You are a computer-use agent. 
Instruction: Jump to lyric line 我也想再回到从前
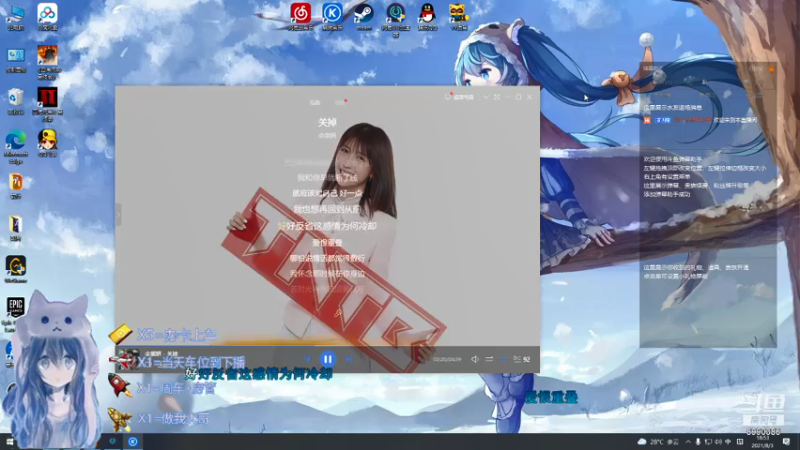[327, 209]
